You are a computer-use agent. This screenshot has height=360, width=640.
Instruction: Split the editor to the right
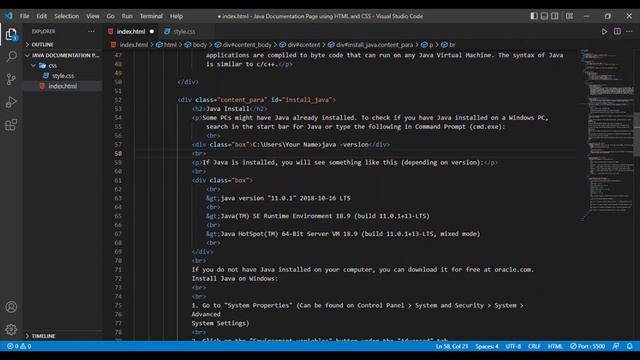(617, 31)
